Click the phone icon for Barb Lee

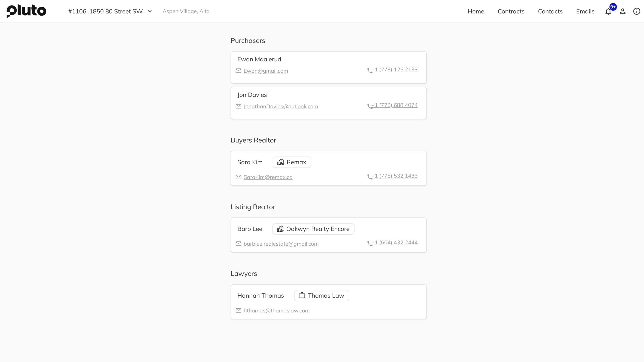coord(370,244)
